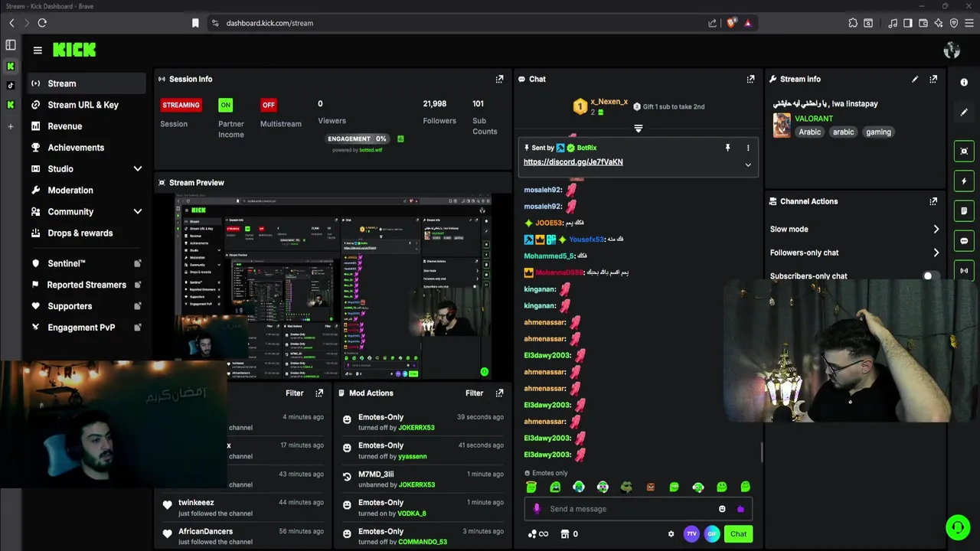Expand the Community sidebar section

point(138,211)
